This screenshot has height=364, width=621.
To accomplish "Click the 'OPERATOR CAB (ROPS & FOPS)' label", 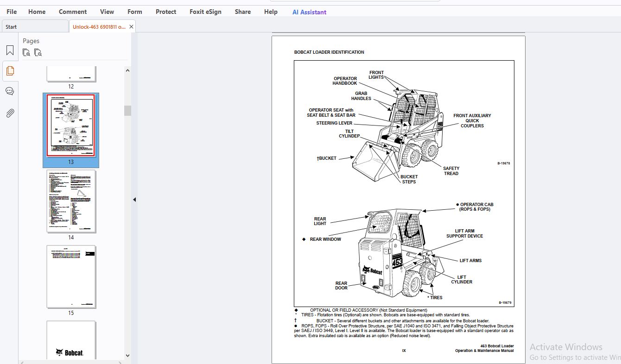I will tap(475, 207).
